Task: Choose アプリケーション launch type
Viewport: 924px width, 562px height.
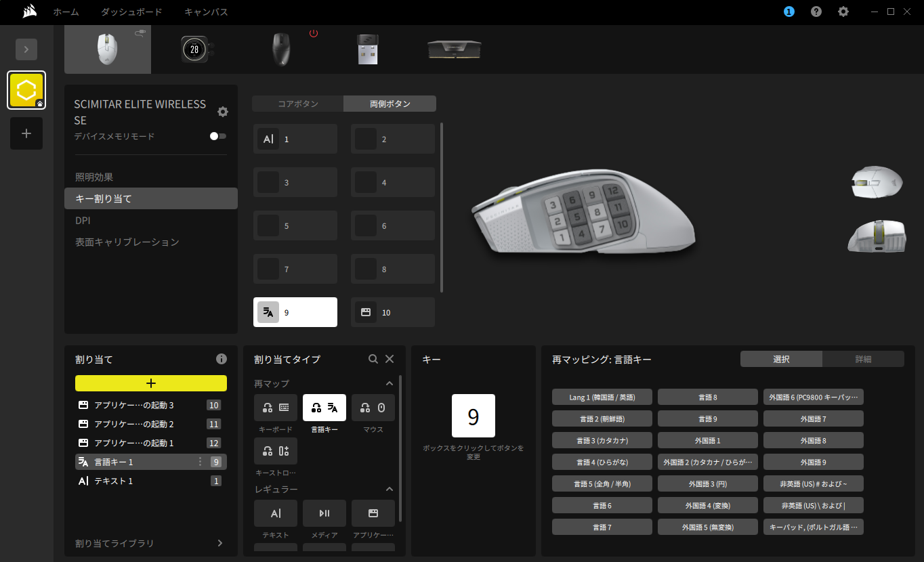Action: (373, 513)
